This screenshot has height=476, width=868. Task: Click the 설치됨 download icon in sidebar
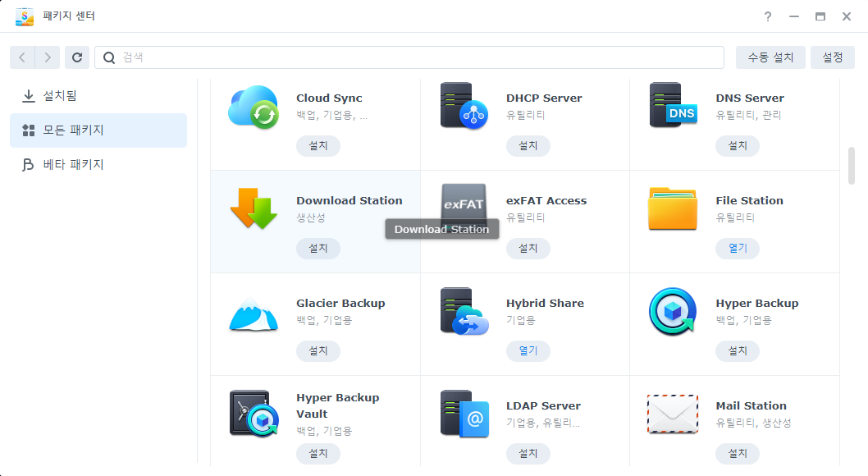(x=28, y=96)
